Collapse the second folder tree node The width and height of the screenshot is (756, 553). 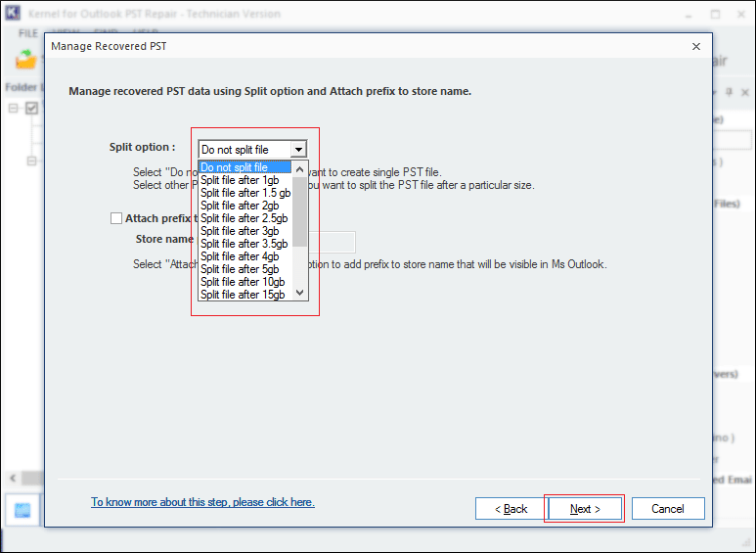tap(32, 161)
